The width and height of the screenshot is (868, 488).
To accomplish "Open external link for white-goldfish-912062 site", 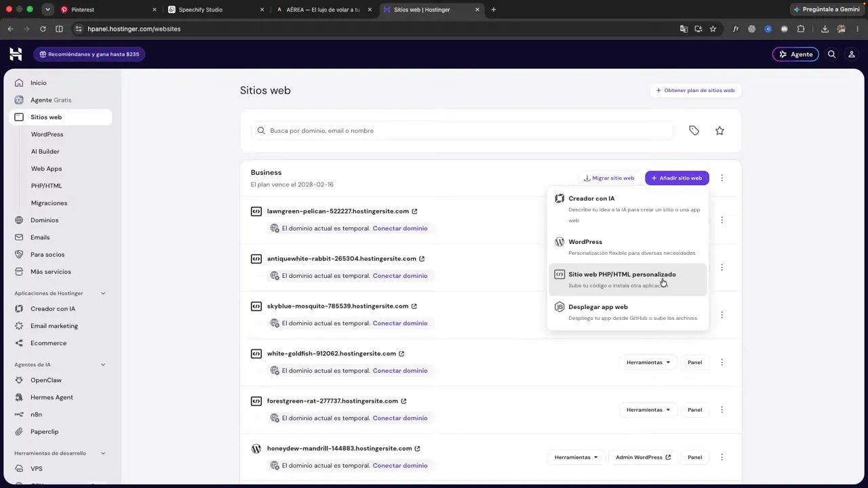I will tap(401, 354).
